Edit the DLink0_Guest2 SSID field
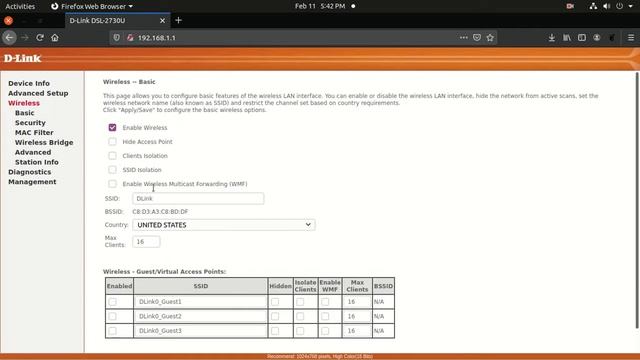640x360 pixels. pos(200,316)
